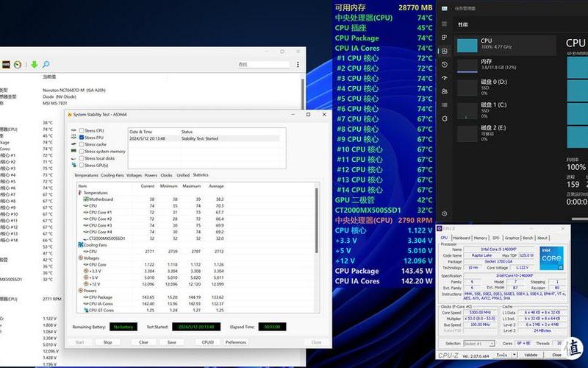Go to Processes page in Task Manager sidebar
The height and width of the screenshot is (368, 588).
point(445,38)
